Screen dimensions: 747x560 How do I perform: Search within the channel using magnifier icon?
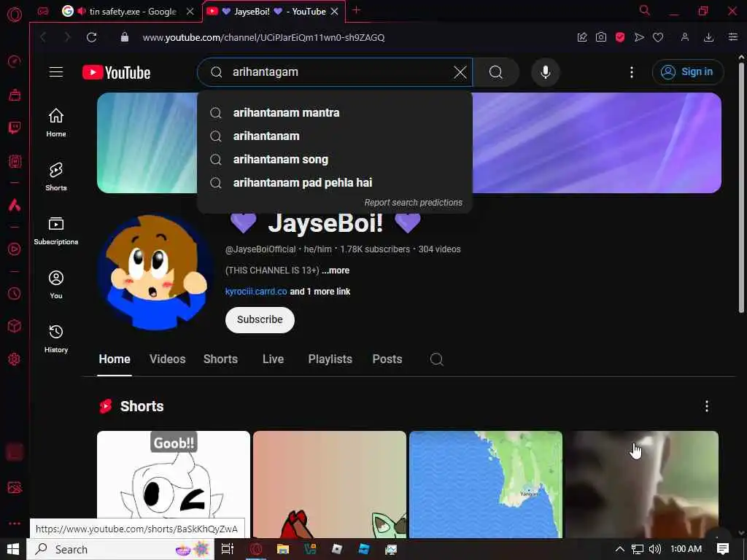coord(436,359)
